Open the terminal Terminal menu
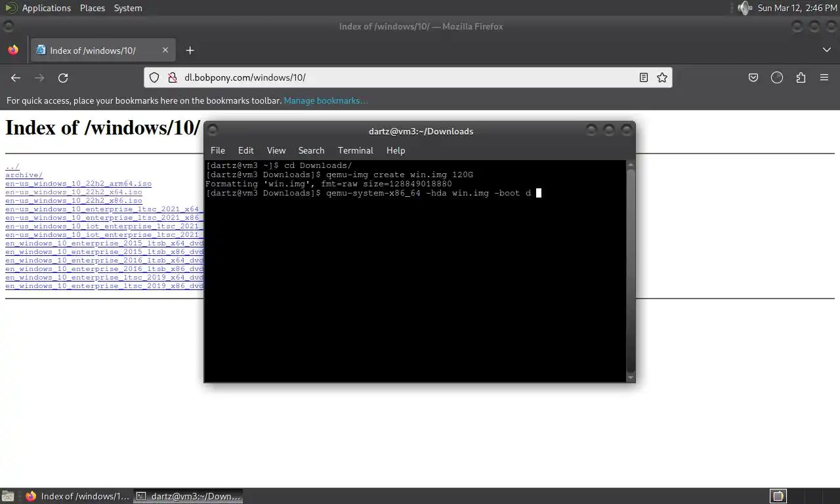840x504 pixels. [356, 150]
